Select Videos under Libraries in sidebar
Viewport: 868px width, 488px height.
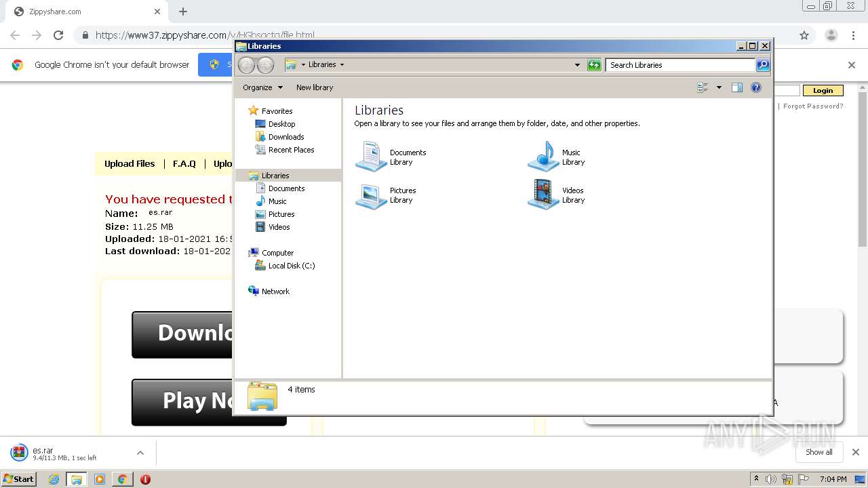tap(279, 227)
